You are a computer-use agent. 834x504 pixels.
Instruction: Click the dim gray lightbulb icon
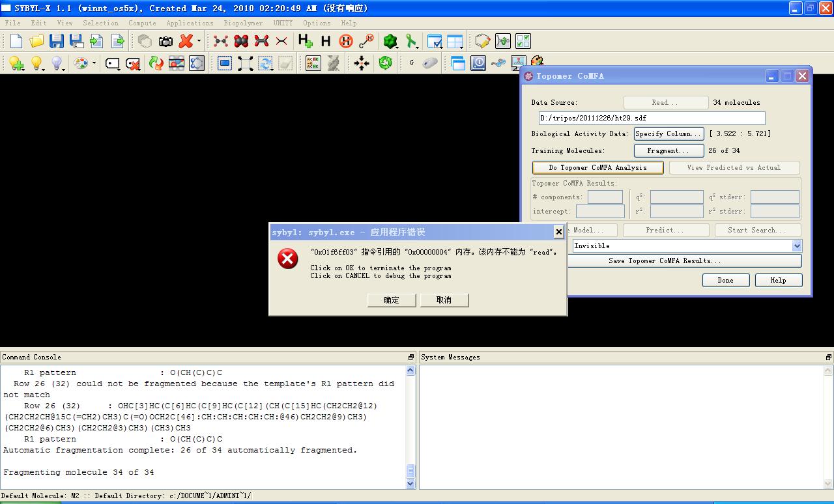(x=57, y=63)
